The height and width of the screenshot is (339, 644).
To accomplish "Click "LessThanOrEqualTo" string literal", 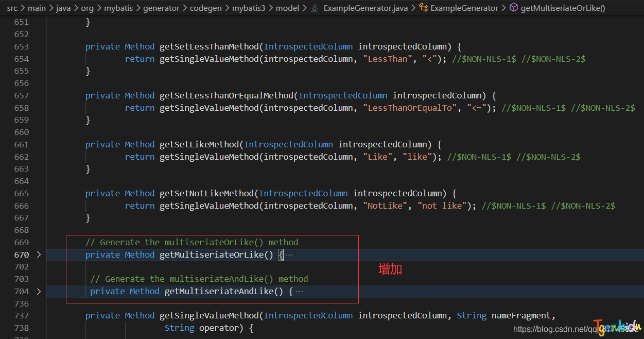I will click(x=410, y=108).
